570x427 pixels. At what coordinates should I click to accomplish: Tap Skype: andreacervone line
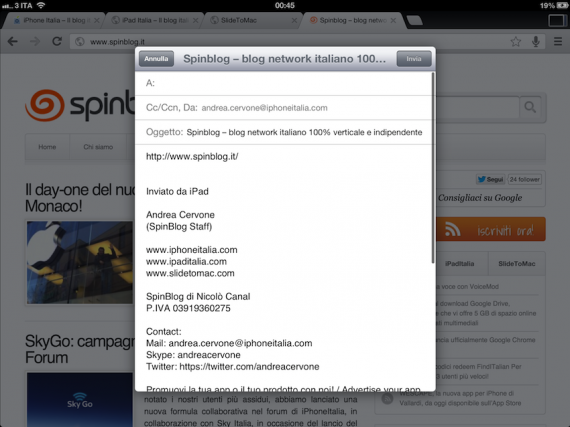pyautogui.click(x=193, y=355)
